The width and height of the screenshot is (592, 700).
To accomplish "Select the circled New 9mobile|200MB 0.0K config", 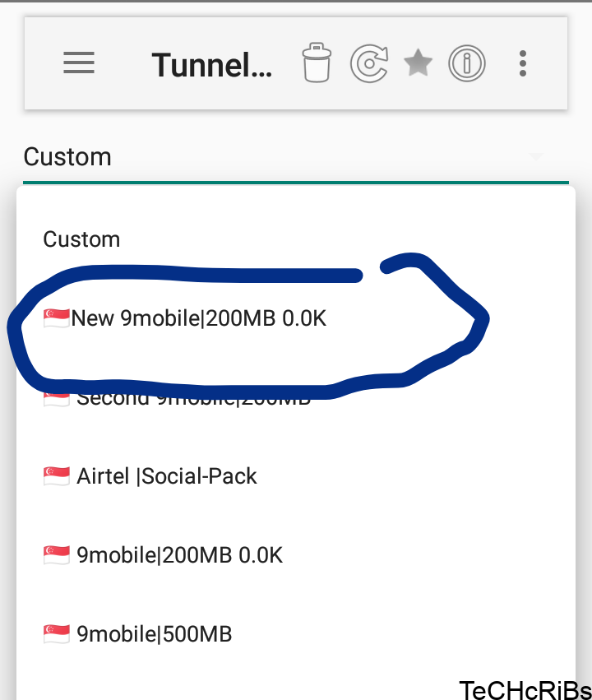I will pyautogui.click(x=197, y=318).
